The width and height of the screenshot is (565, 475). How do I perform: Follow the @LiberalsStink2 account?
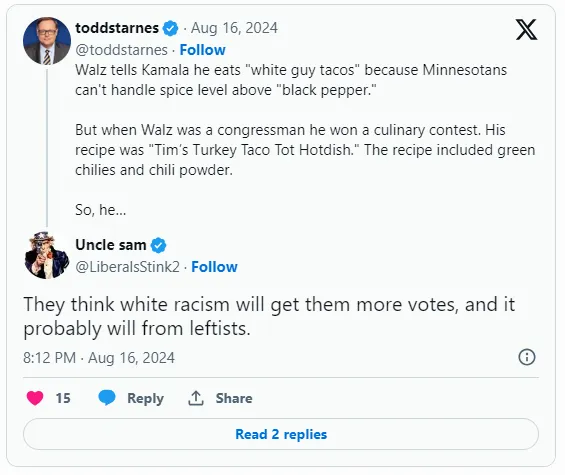coord(214,267)
